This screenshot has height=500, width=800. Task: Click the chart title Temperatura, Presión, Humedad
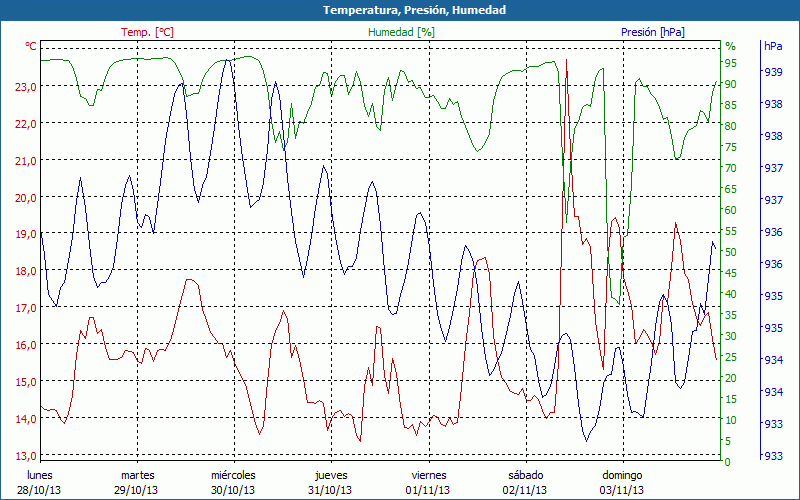(400, 10)
